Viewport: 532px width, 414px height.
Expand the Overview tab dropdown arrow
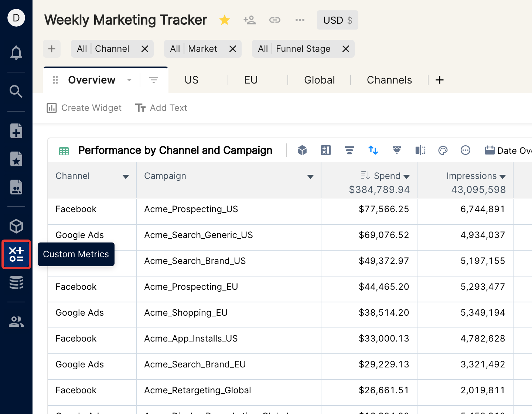point(129,80)
